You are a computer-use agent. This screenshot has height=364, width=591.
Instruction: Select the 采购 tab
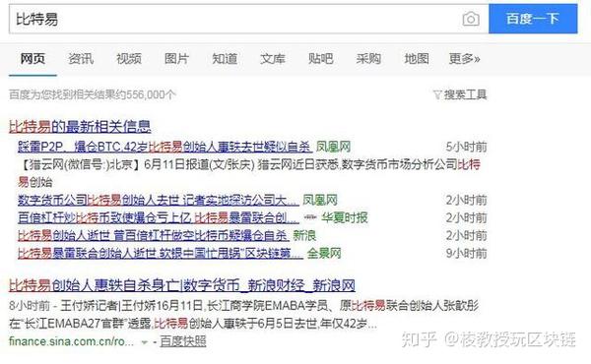click(x=368, y=59)
